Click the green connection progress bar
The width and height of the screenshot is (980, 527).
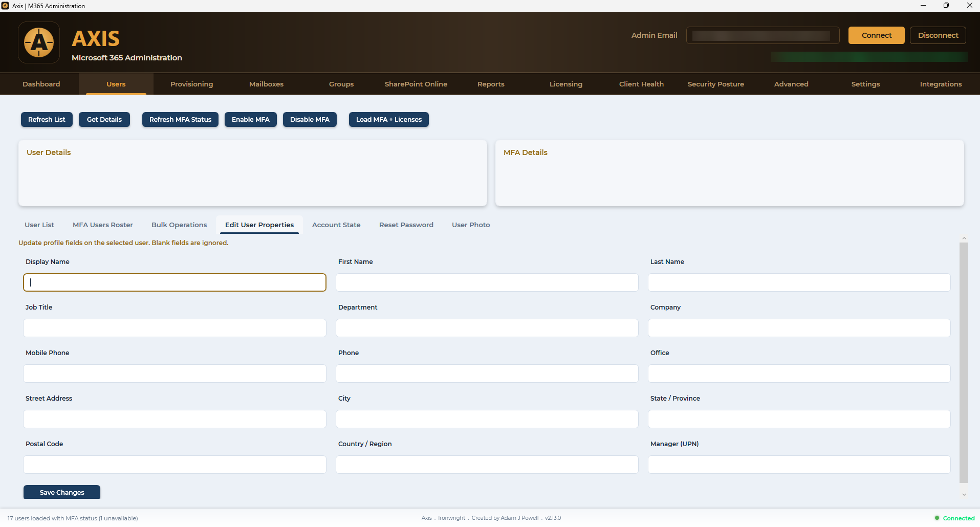tap(869, 56)
